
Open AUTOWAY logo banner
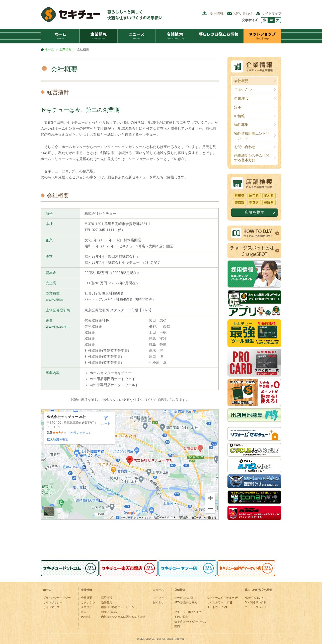pos(254,465)
